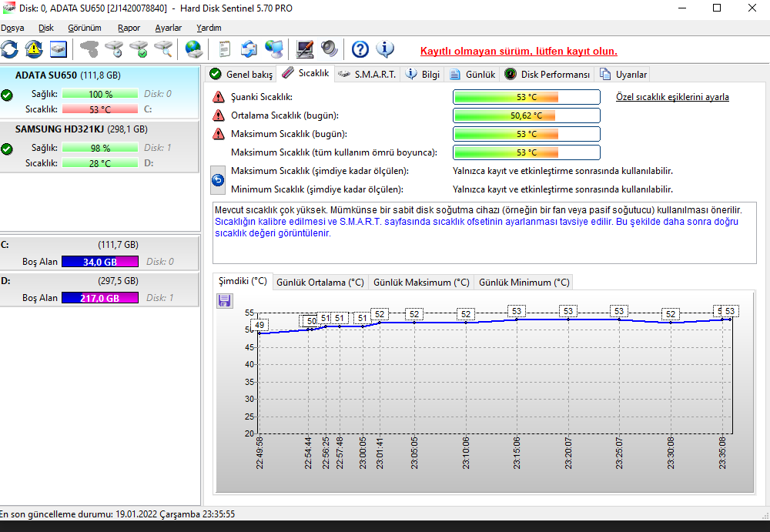Open the Dosya menu
This screenshot has height=532, width=770.
tap(12, 28)
